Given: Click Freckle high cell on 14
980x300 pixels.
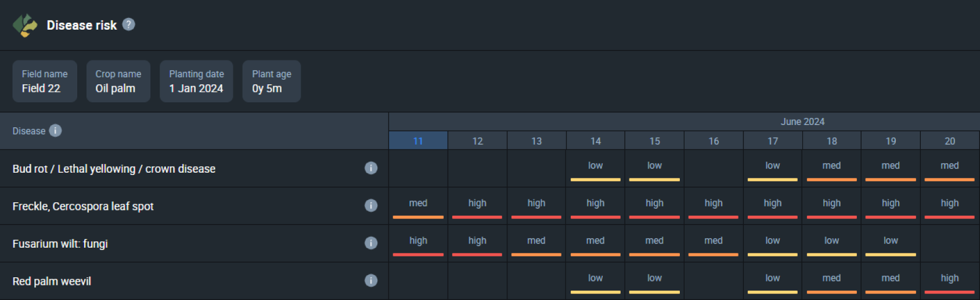Looking at the screenshot, I should 596,206.
